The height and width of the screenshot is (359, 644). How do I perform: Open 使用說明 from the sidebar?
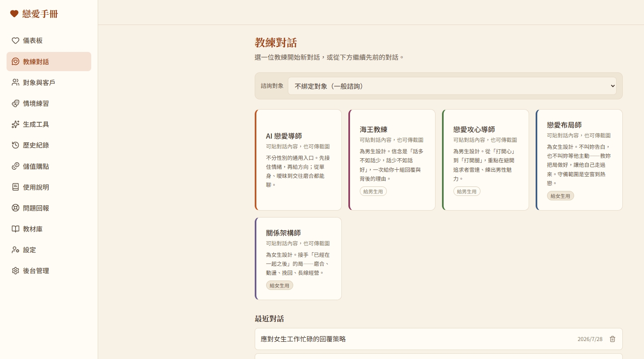point(49,187)
